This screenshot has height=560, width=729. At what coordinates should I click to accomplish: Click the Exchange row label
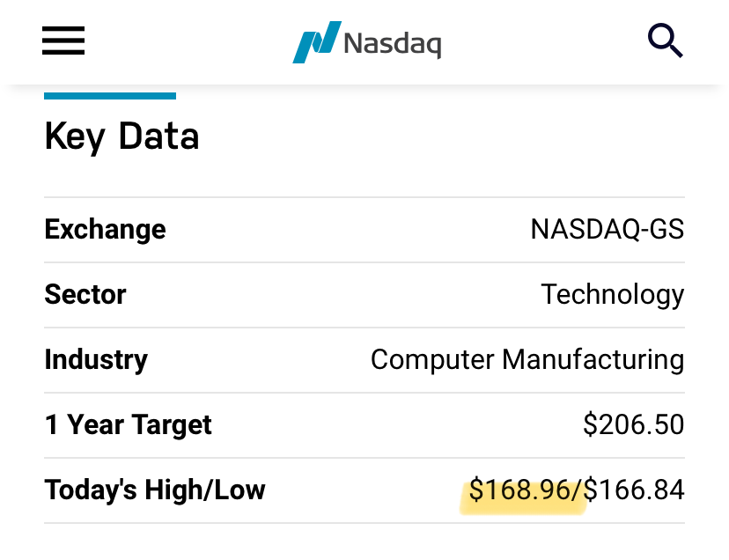click(x=105, y=229)
